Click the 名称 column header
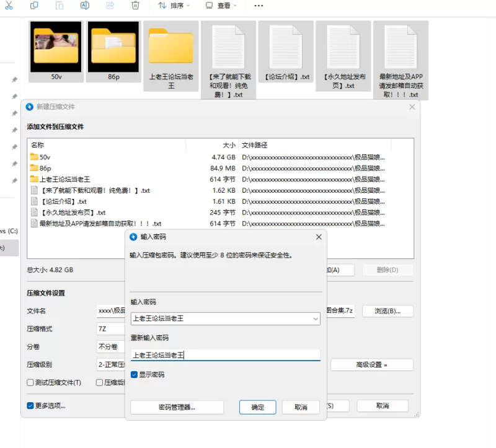 [37, 145]
